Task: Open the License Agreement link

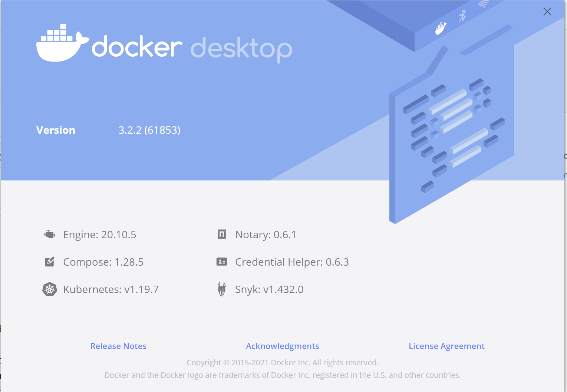Action: pyautogui.click(x=446, y=346)
